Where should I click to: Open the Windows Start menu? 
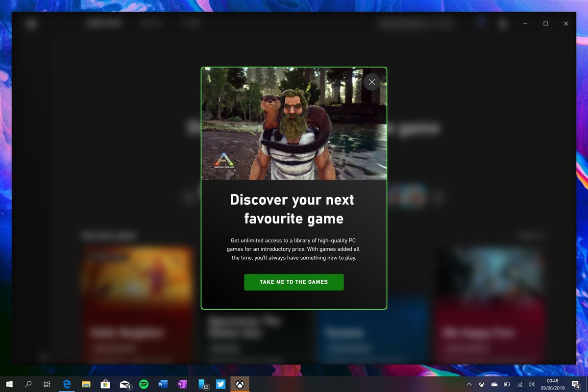pyautogui.click(x=9, y=385)
